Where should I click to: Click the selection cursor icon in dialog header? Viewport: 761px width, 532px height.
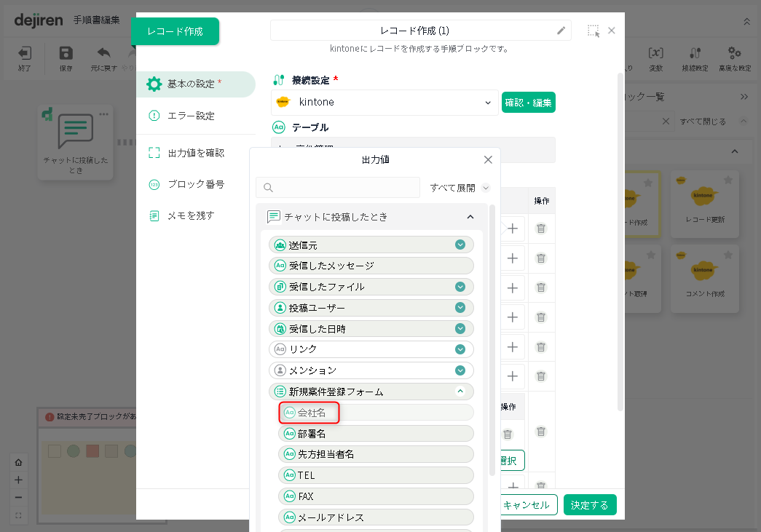pos(594,31)
